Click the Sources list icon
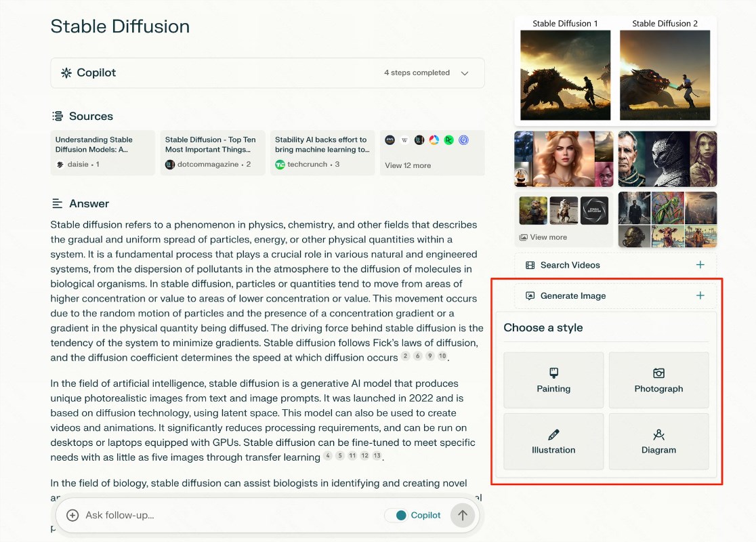The image size is (756, 542). pyautogui.click(x=58, y=117)
